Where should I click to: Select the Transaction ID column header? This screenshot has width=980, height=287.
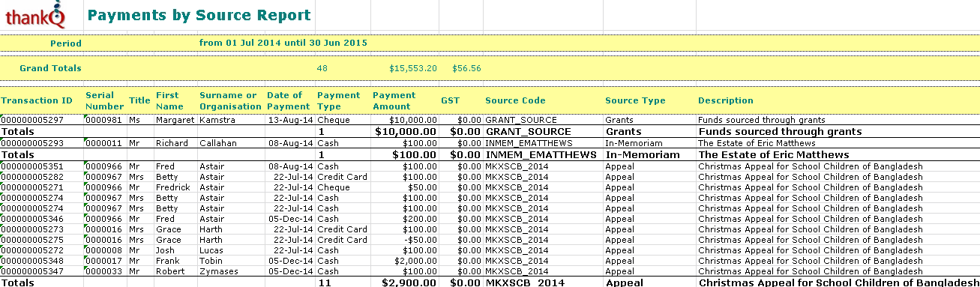37,100
